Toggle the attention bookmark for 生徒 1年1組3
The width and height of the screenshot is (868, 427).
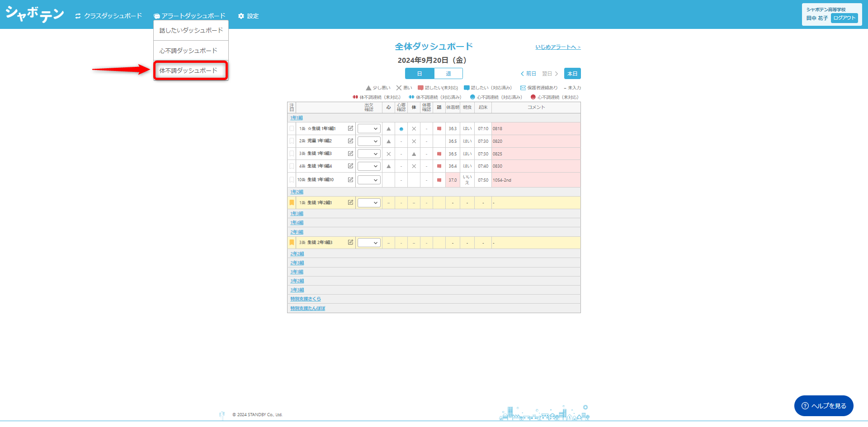click(x=292, y=154)
